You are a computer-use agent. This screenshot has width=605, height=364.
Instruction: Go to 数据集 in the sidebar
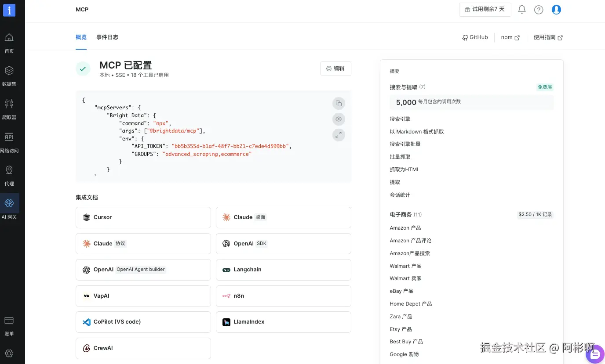point(9,76)
